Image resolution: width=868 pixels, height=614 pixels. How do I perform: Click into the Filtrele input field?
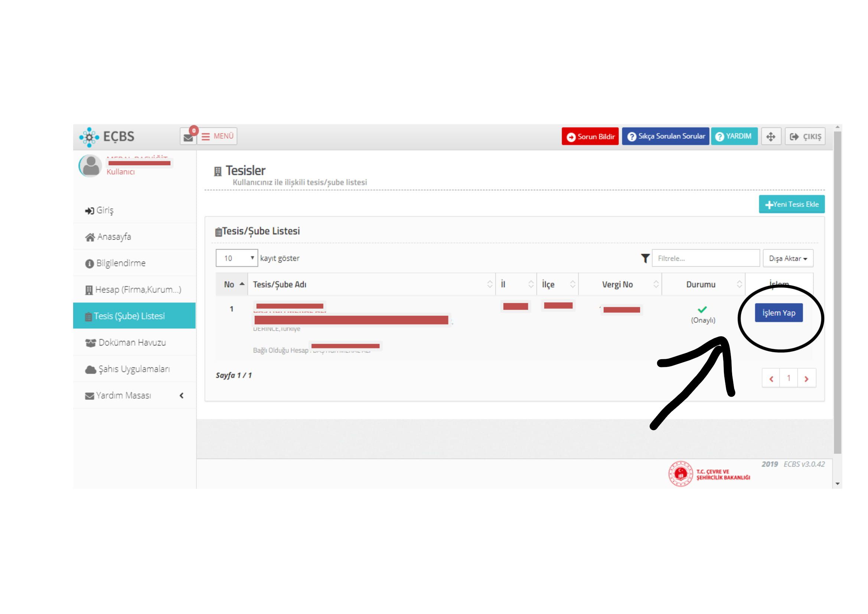click(705, 259)
